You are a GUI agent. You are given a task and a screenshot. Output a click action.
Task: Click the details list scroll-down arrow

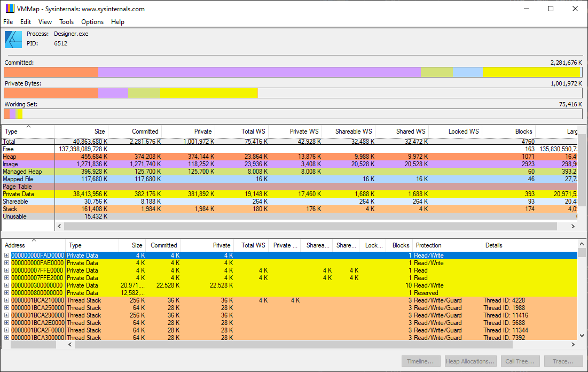point(582,335)
